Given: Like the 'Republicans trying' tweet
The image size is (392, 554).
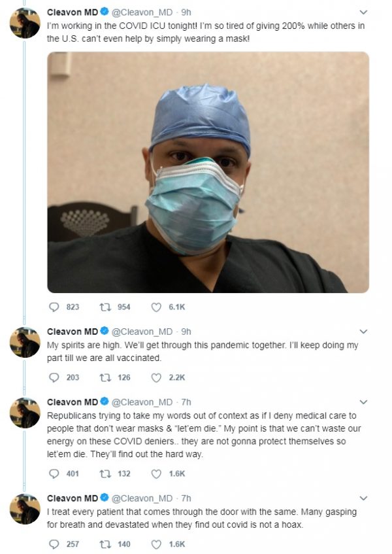Looking at the screenshot, I should [156, 474].
